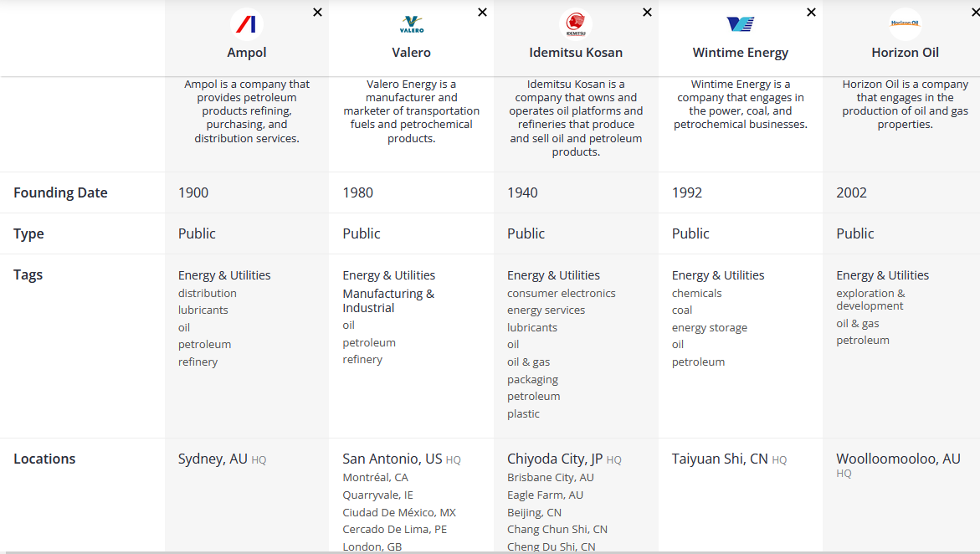The width and height of the screenshot is (980, 554).
Task: Remove Ampol from the comparison
Action: [318, 13]
